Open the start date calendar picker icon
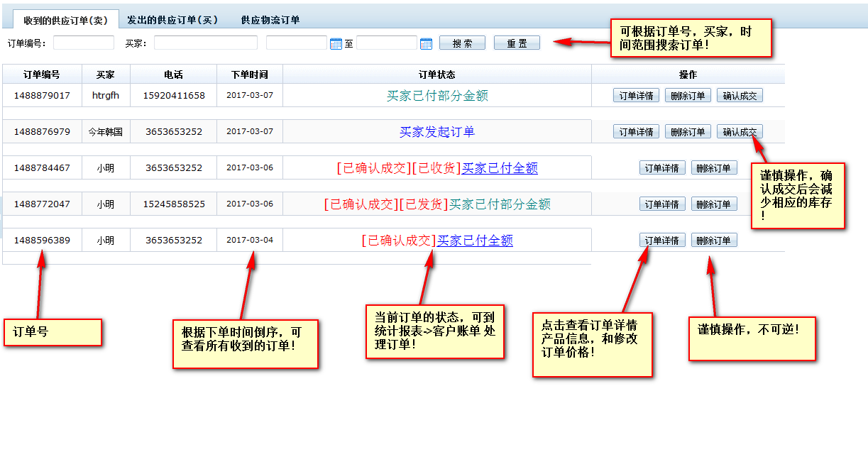The image size is (868, 452). (x=336, y=44)
